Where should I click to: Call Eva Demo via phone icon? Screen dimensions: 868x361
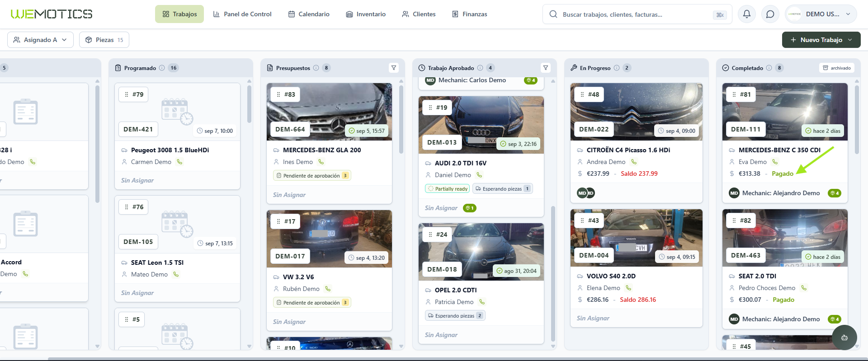pyautogui.click(x=775, y=162)
